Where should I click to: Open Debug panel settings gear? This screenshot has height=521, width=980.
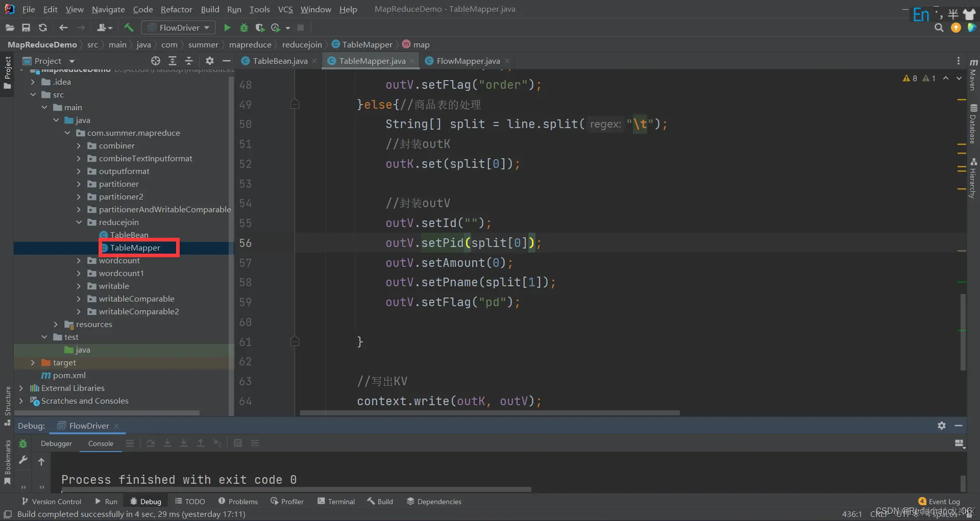tap(942, 426)
